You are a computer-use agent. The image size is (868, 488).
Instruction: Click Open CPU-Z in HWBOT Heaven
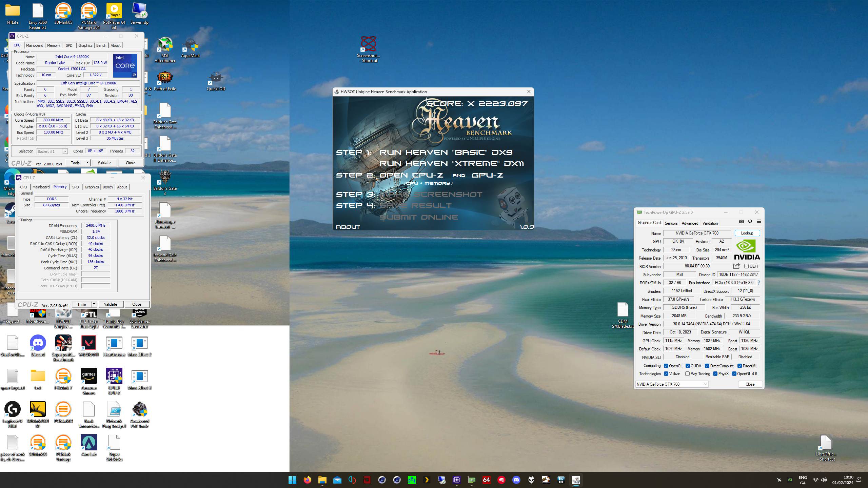pos(411,175)
